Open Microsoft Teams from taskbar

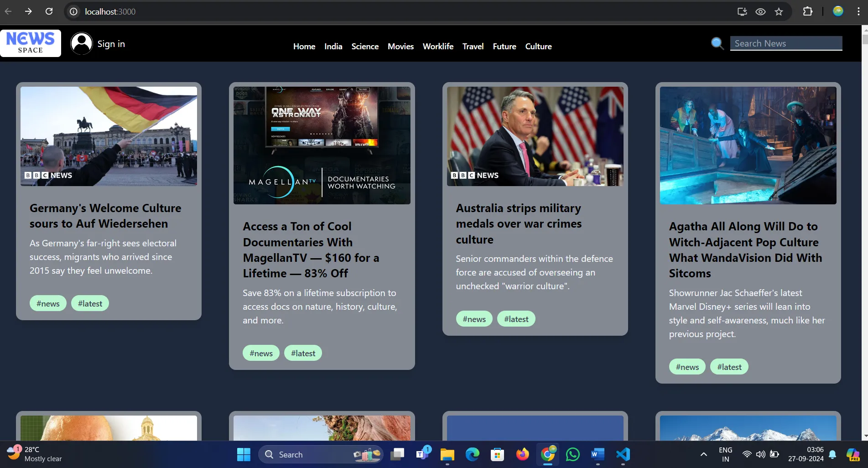pyautogui.click(x=422, y=454)
